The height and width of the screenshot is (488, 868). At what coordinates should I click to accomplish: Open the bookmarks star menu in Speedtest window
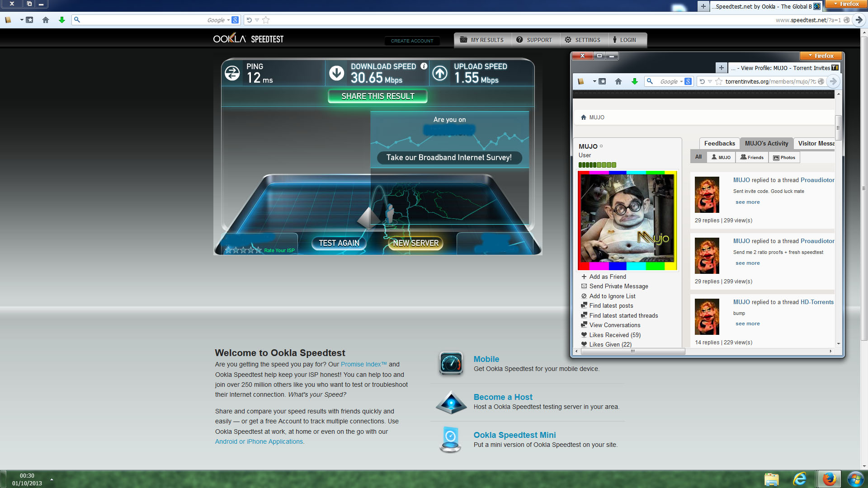(29, 20)
